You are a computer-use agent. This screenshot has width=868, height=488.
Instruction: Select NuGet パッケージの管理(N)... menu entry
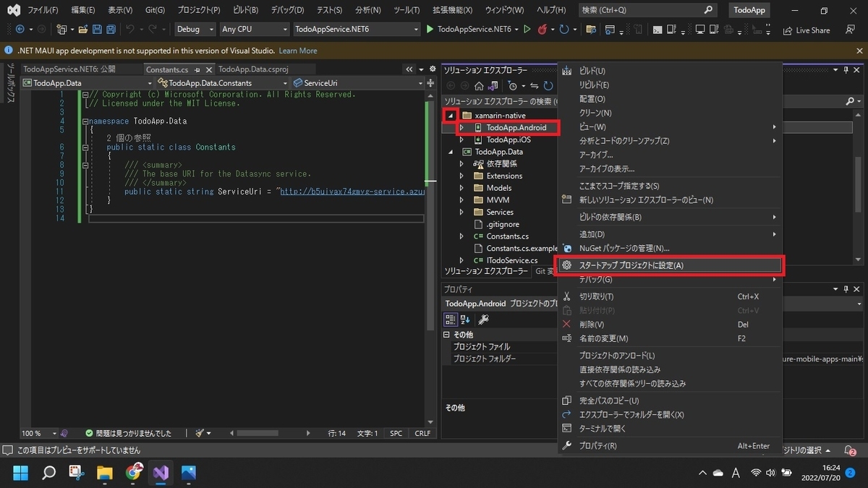[670, 248]
